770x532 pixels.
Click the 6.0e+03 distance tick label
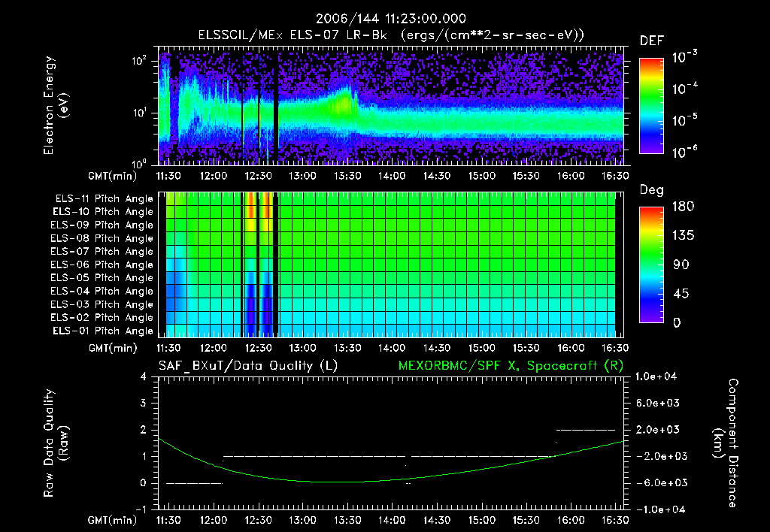click(658, 403)
